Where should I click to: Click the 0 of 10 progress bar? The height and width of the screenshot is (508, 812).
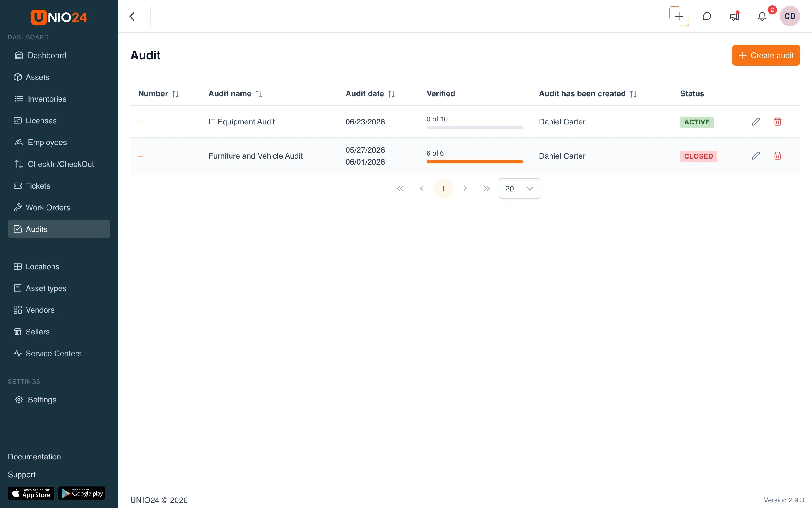[475, 128]
